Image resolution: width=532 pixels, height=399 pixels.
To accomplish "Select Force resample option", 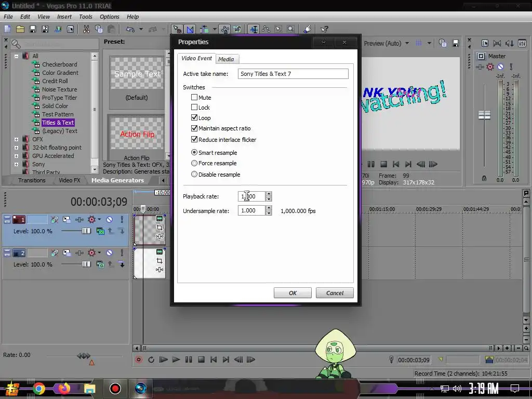I will coord(194,163).
